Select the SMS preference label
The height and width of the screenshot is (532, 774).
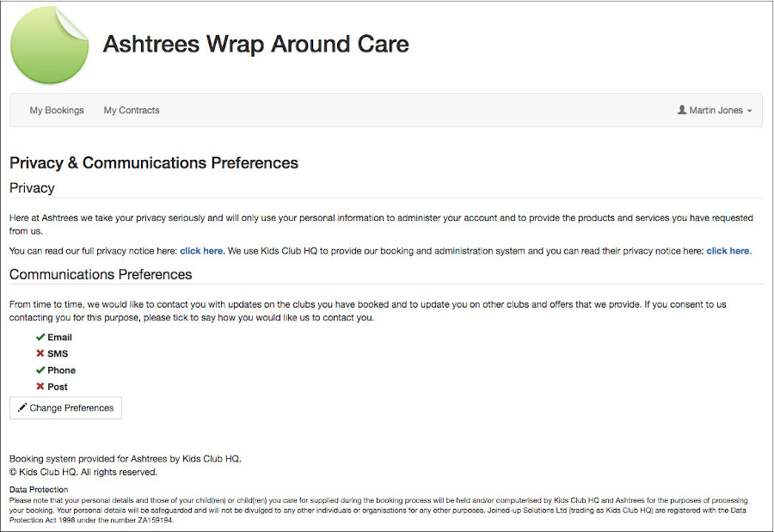tap(58, 353)
